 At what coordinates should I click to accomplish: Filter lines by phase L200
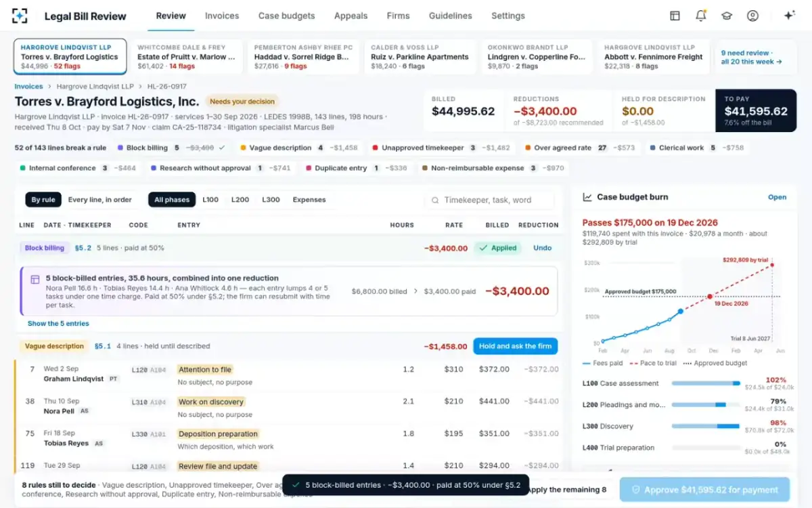240,200
